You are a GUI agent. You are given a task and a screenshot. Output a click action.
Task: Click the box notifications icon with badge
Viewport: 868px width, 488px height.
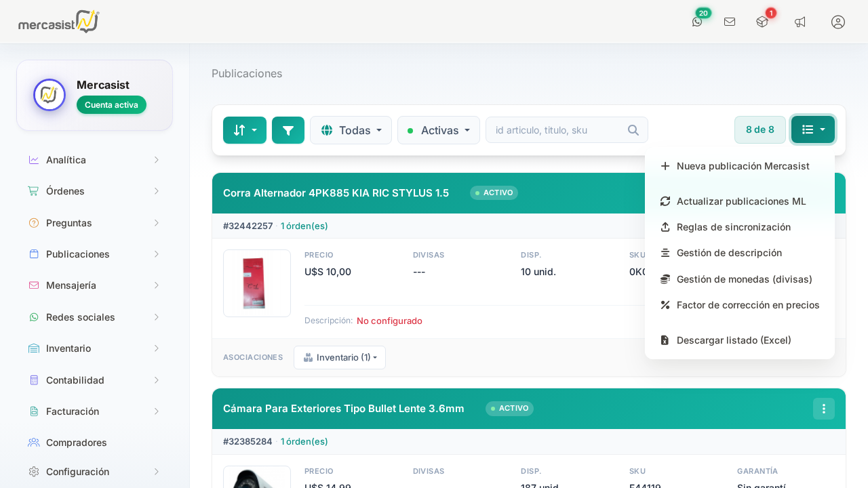coord(762,22)
